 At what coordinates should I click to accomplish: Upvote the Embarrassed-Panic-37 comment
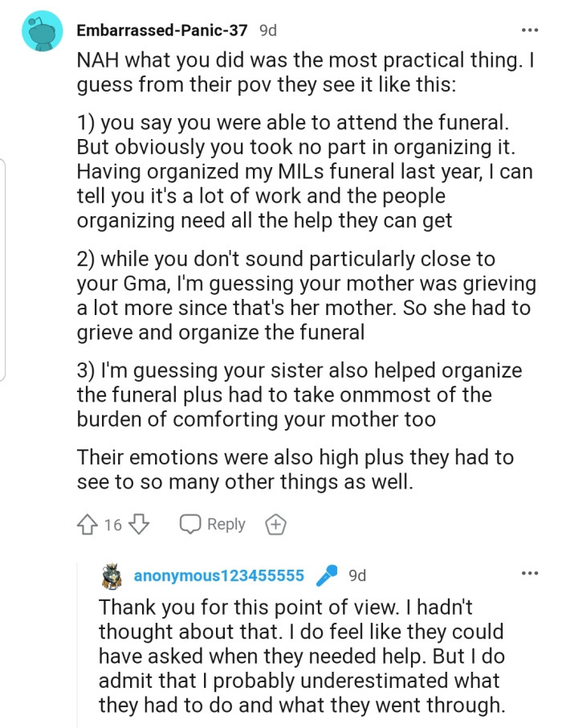[x=88, y=525]
